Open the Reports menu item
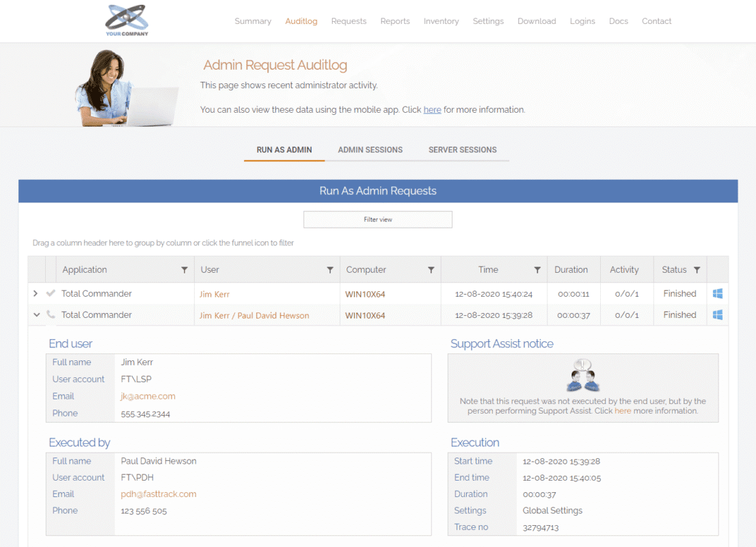 coord(395,21)
